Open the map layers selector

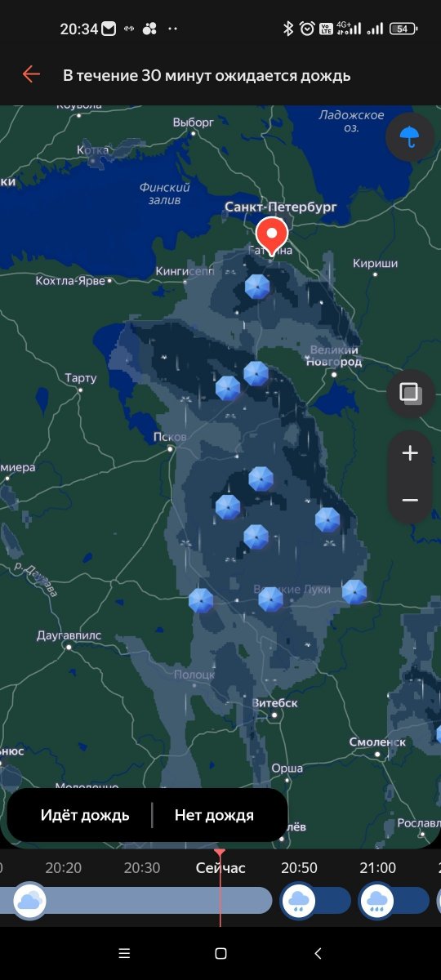pos(410,393)
